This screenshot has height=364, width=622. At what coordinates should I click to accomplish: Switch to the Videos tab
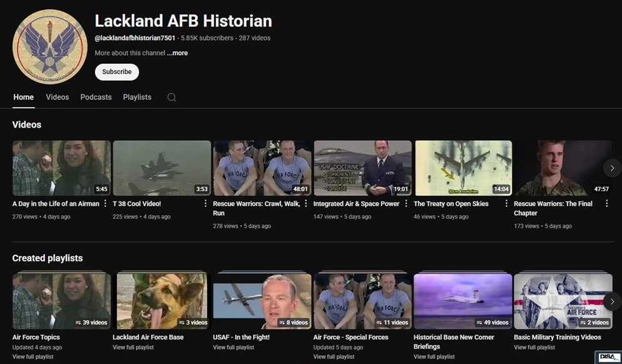click(x=58, y=97)
